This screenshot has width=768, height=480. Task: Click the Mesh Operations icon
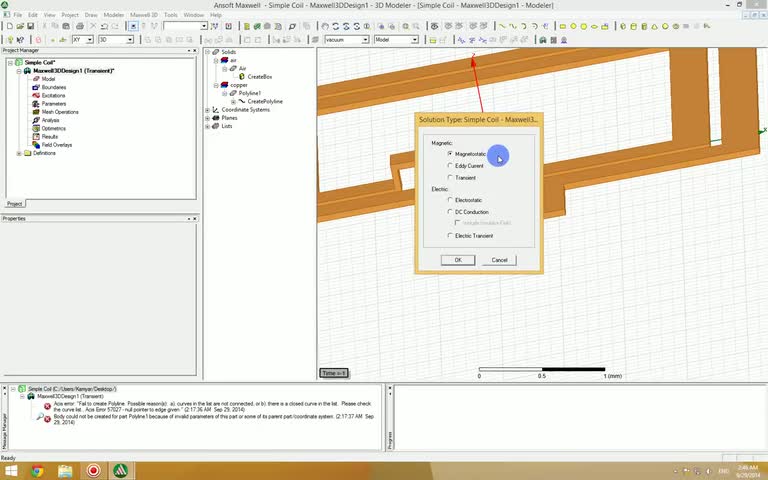click(x=35, y=112)
